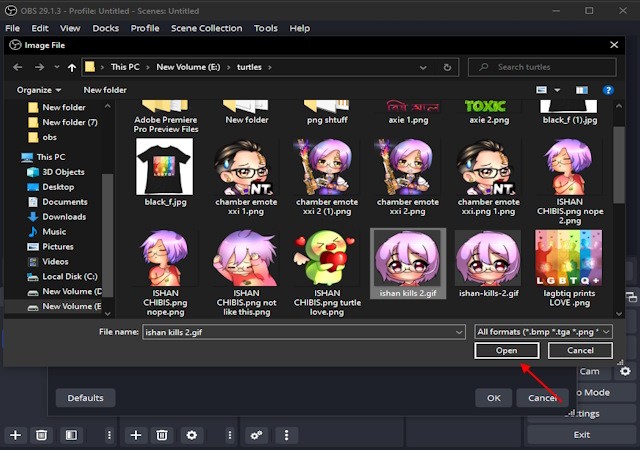The height and width of the screenshot is (450, 640).
Task: Open Documents in sidebar
Action: tap(57, 202)
